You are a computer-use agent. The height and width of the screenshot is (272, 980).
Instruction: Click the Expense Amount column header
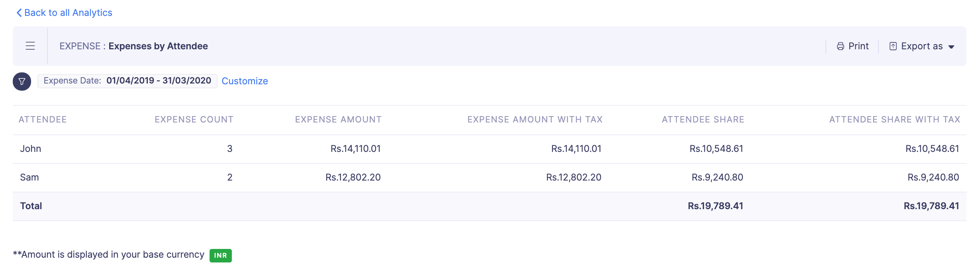click(338, 120)
